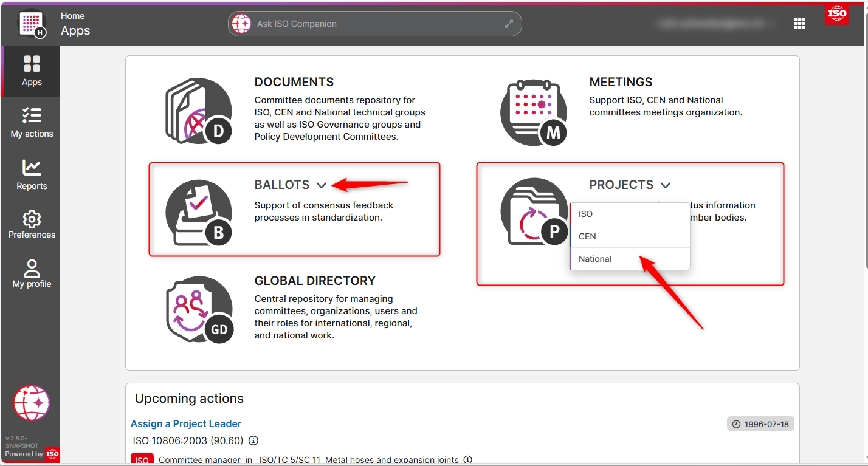Click the red ISO logo top right
This screenshot has height=466, width=868.
pyautogui.click(x=837, y=13)
